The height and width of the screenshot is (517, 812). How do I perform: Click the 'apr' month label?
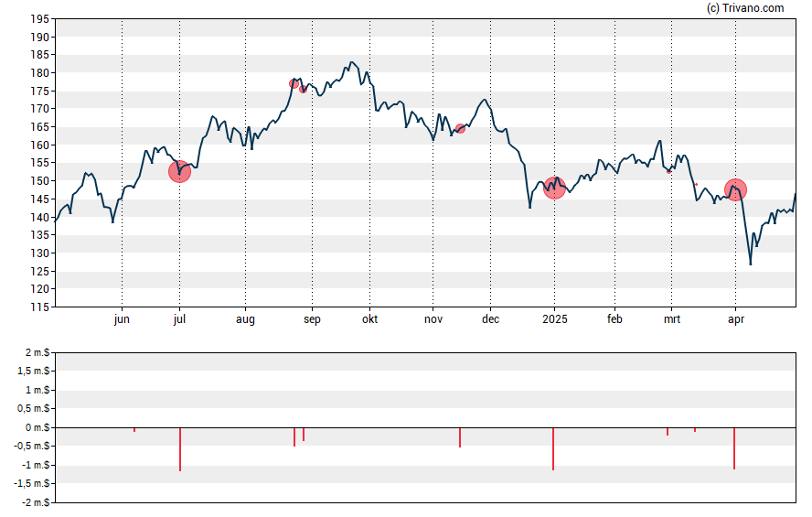(x=736, y=319)
